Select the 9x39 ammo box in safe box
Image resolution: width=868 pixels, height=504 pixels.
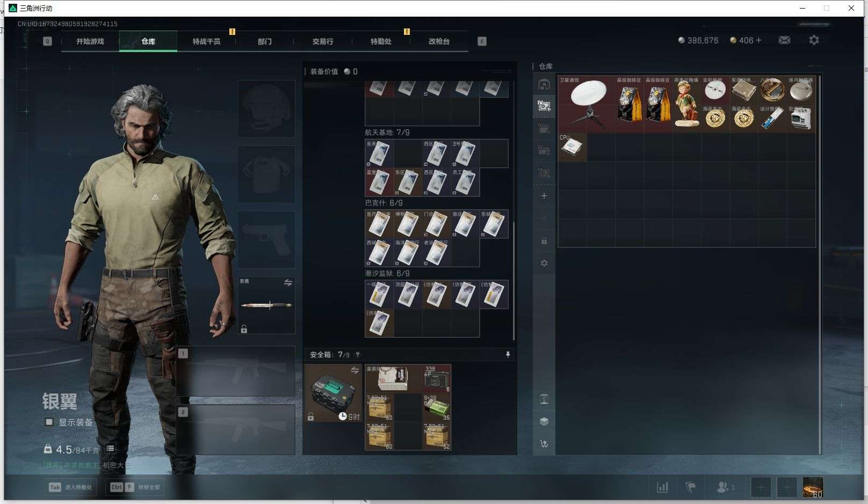(x=437, y=407)
